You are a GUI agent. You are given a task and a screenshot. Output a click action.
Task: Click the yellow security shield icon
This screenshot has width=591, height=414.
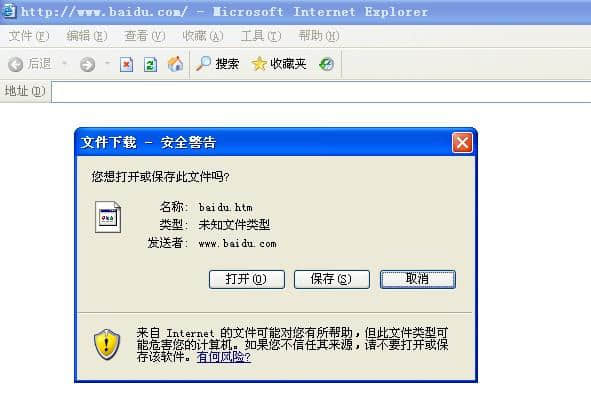click(x=107, y=344)
